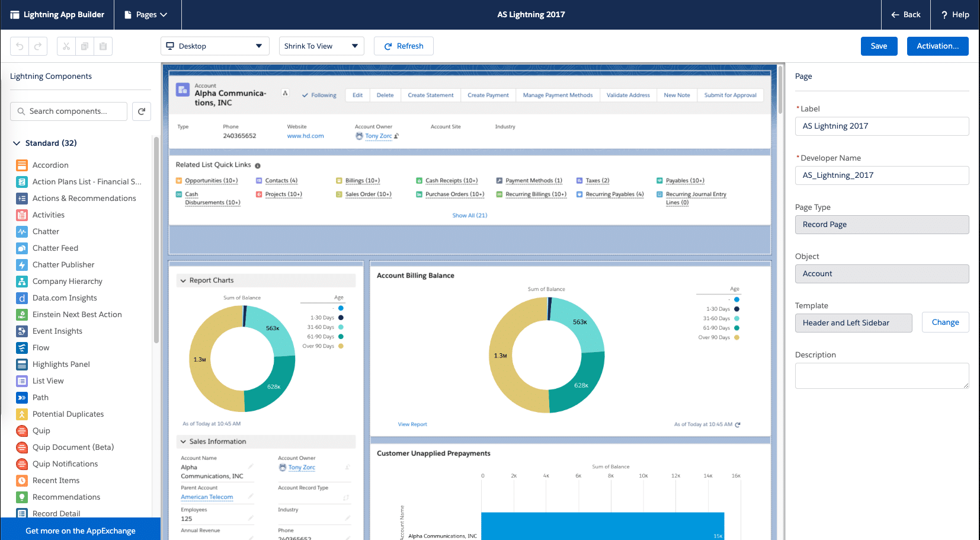The image size is (980, 540).
Task: Click the Undo arrow icon
Action: click(x=20, y=46)
